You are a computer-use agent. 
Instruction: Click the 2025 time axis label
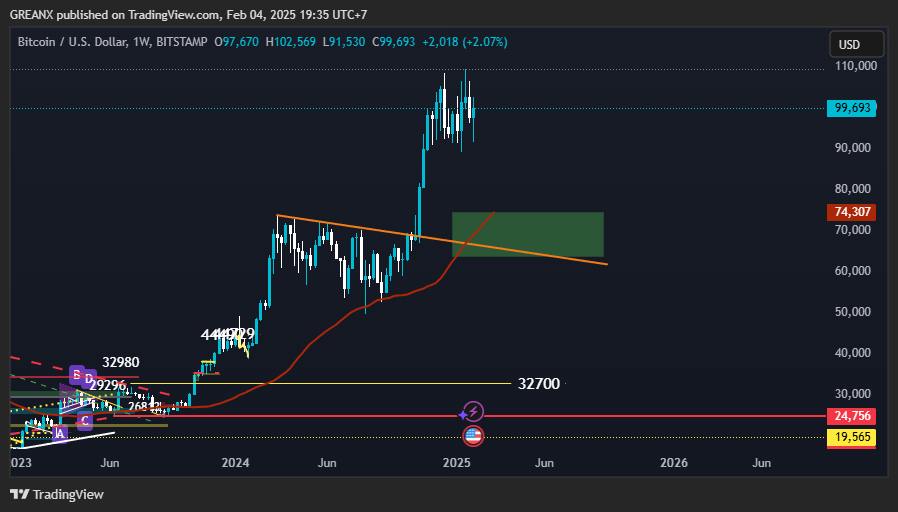click(456, 463)
